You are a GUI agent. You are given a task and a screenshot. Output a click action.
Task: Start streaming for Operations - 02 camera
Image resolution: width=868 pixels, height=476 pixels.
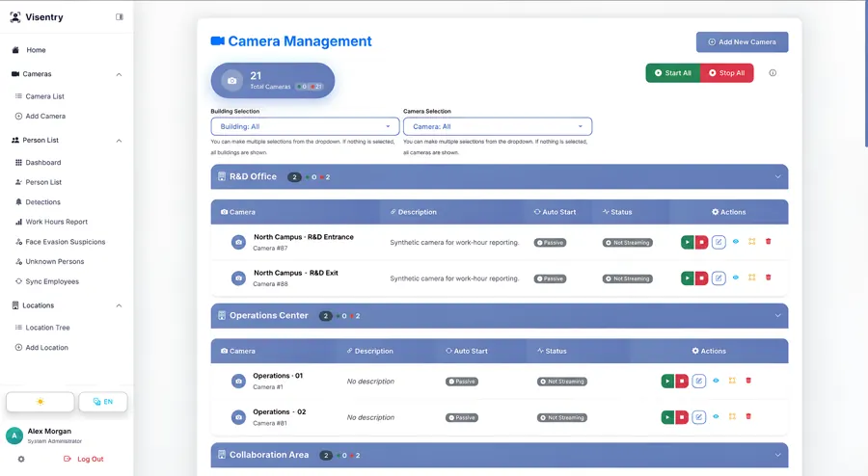click(x=667, y=417)
